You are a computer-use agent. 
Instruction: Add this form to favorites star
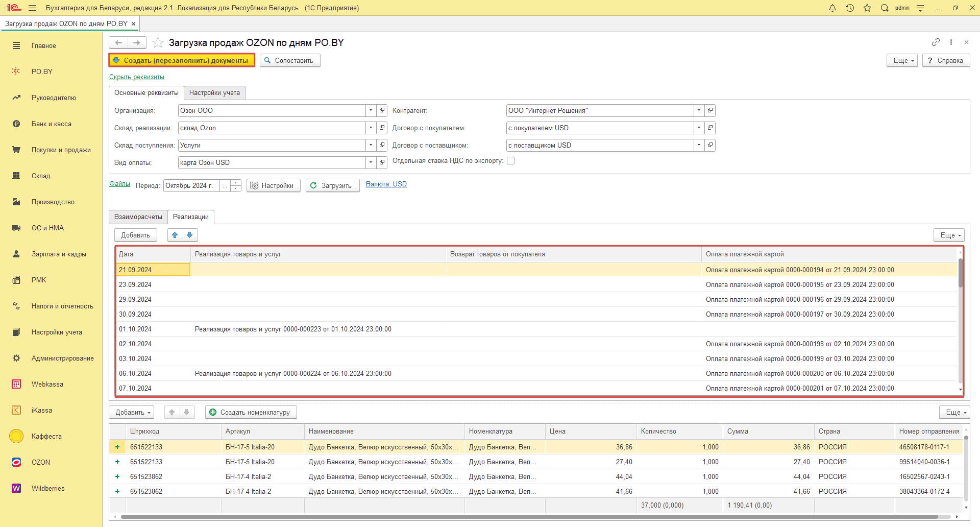click(158, 42)
